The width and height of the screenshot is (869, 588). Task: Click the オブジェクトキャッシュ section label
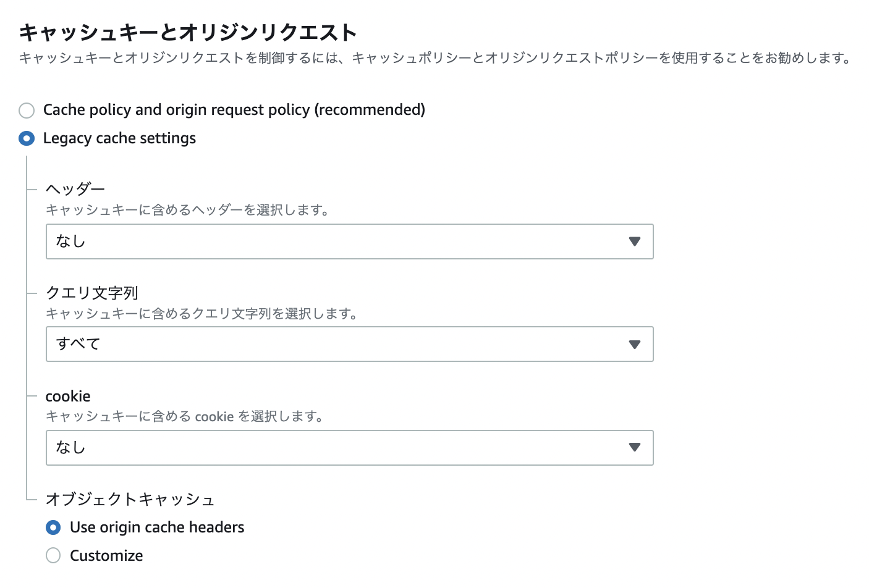[130, 499]
